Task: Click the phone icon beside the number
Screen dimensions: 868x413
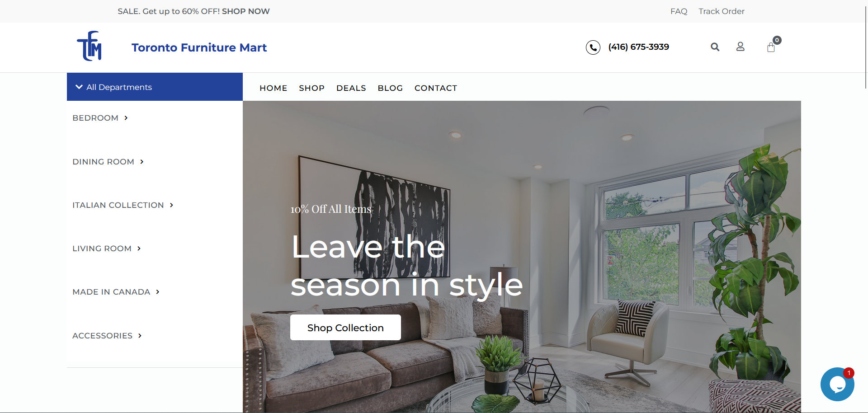Action: tap(593, 47)
